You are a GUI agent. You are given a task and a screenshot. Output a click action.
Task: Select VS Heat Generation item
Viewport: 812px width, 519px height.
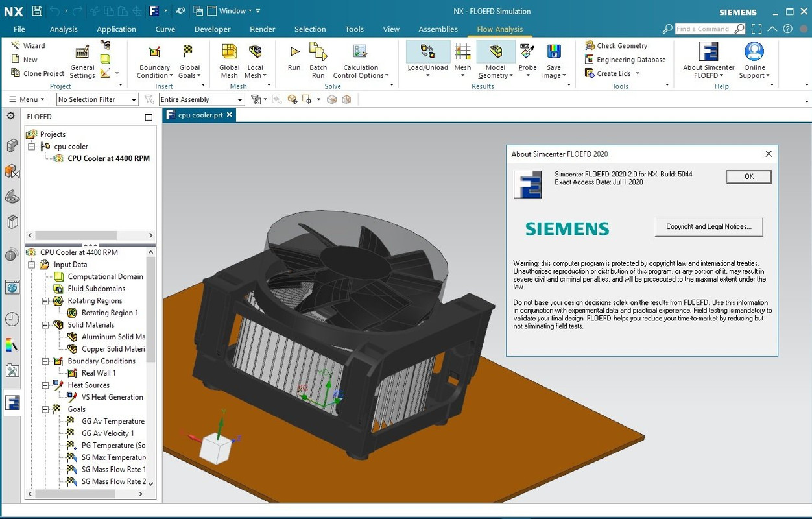[106, 397]
